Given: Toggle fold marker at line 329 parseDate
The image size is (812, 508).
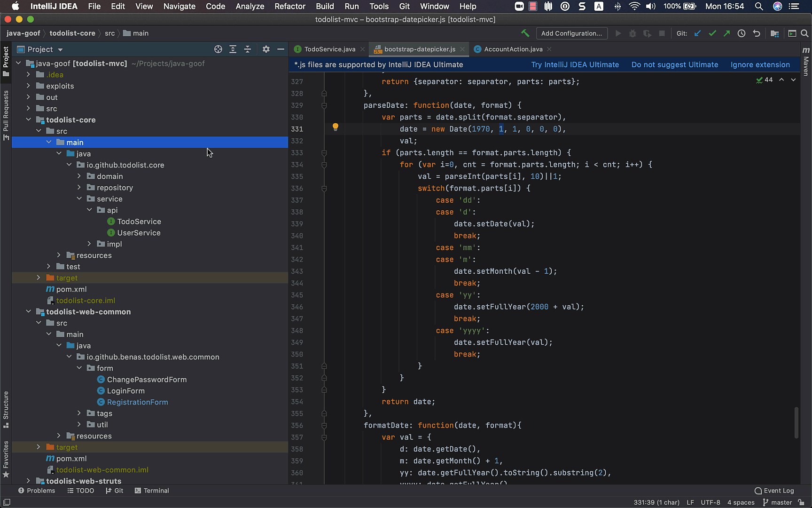Looking at the screenshot, I should (x=324, y=105).
